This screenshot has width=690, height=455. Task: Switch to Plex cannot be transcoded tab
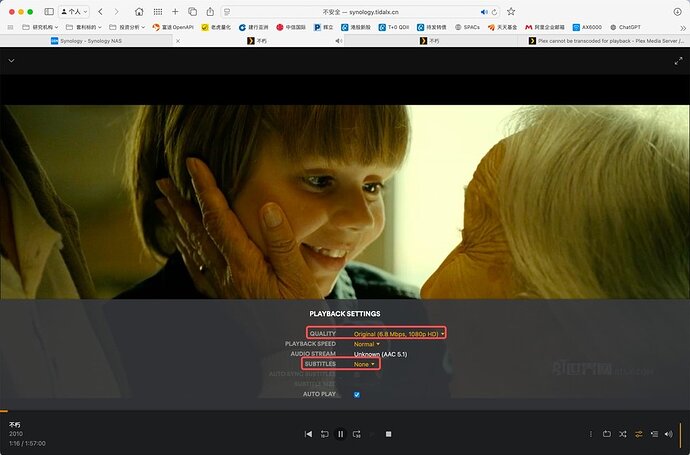606,41
